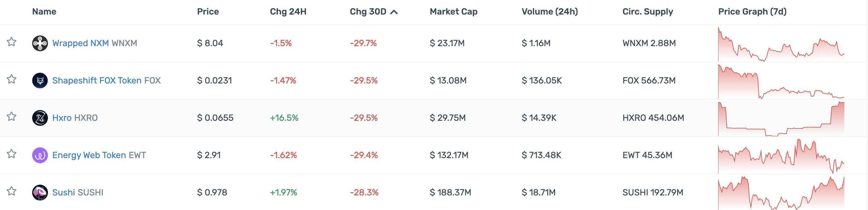Toggle the Sushi favorite star
868x210 pixels.
[12, 191]
